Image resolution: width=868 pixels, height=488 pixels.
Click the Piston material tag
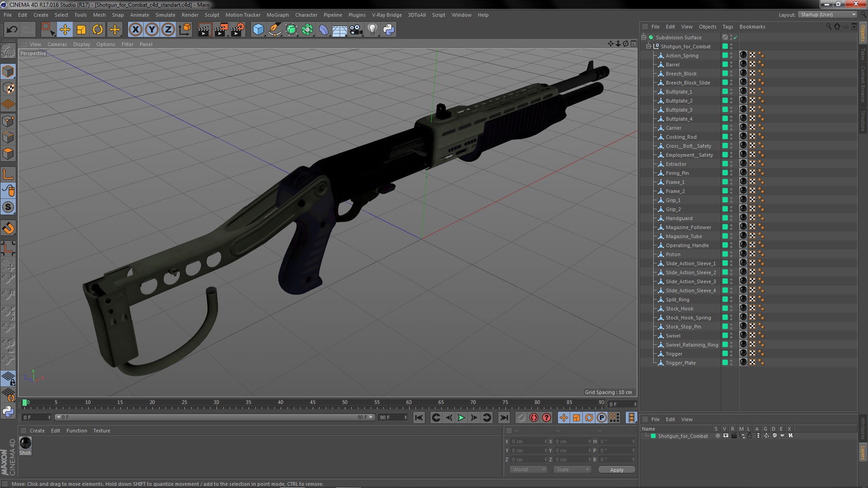pos(743,254)
